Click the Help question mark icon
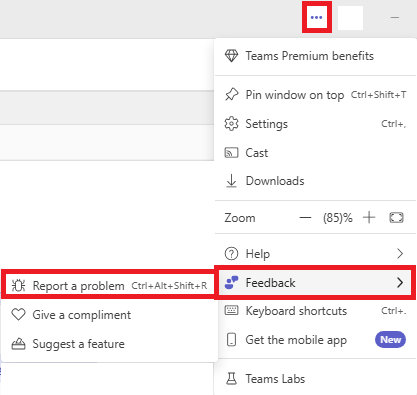417x395 pixels. (x=231, y=254)
